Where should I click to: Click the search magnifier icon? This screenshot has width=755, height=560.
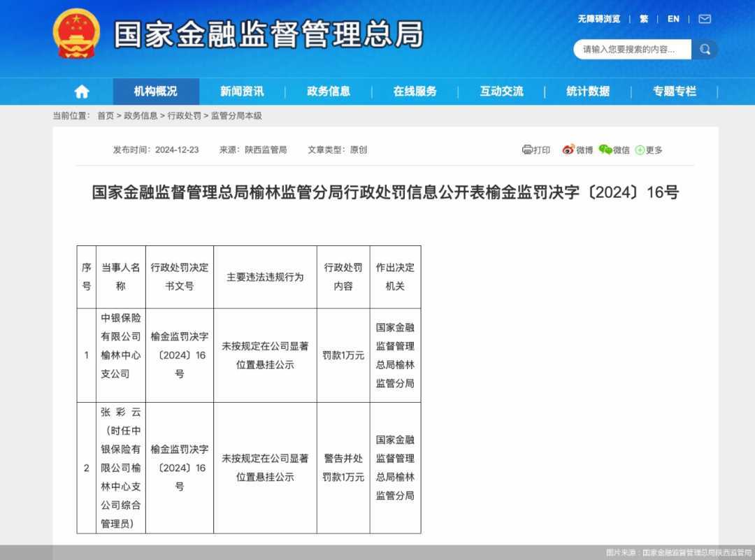705,49
